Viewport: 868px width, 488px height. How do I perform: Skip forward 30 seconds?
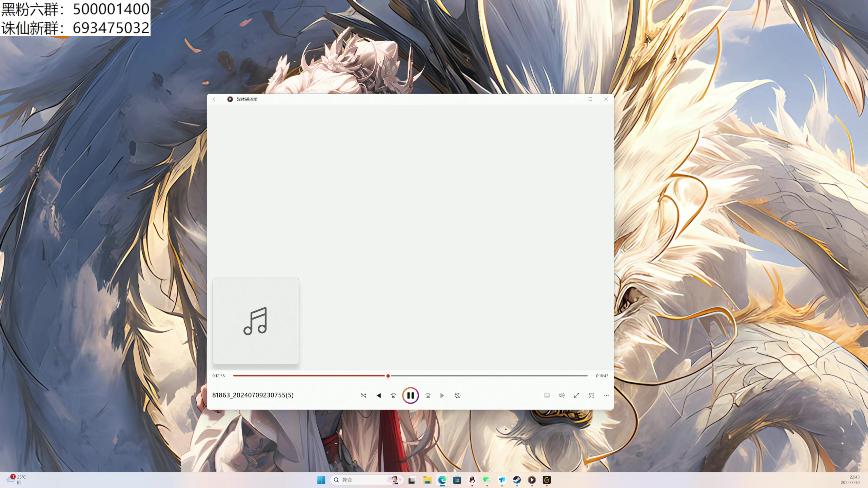pos(428,395)
